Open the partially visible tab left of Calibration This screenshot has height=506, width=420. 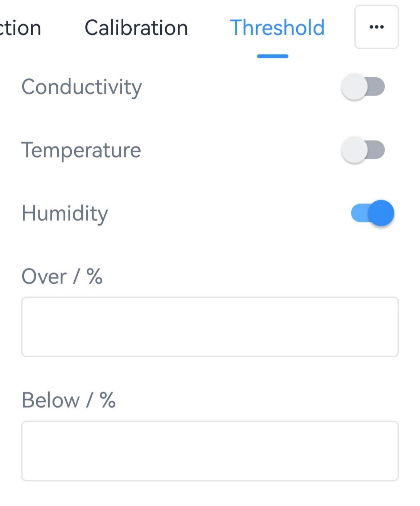20,28
